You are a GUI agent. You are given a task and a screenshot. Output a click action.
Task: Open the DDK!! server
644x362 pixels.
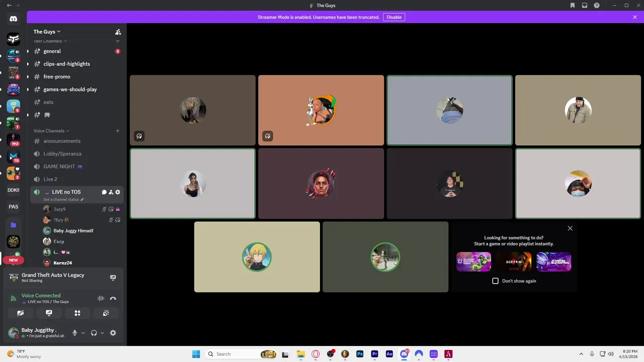click(x=14, y=190)
